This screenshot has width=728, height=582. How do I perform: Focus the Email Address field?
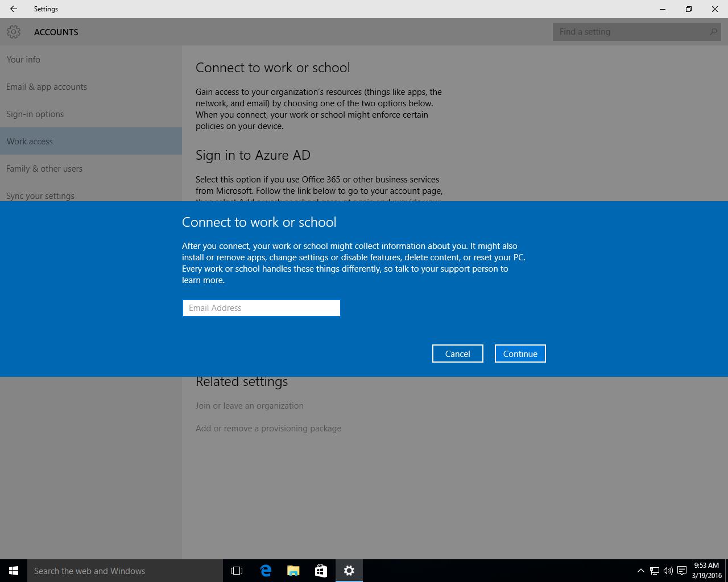(261, 308)
